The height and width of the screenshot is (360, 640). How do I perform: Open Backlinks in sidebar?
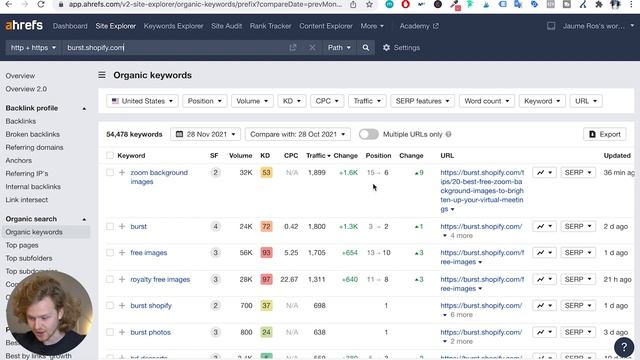click(x=21, y=121)
